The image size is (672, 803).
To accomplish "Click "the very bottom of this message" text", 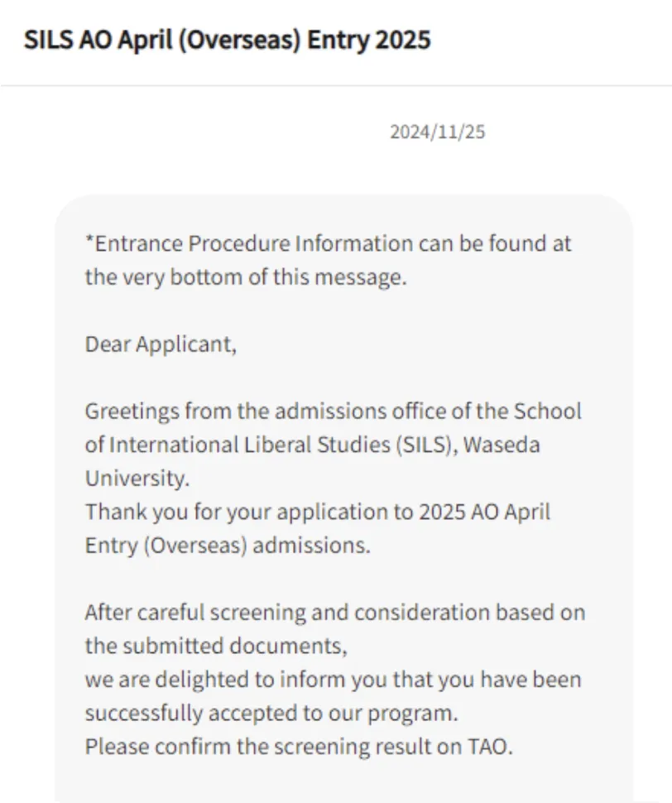I will pos(246,277).
